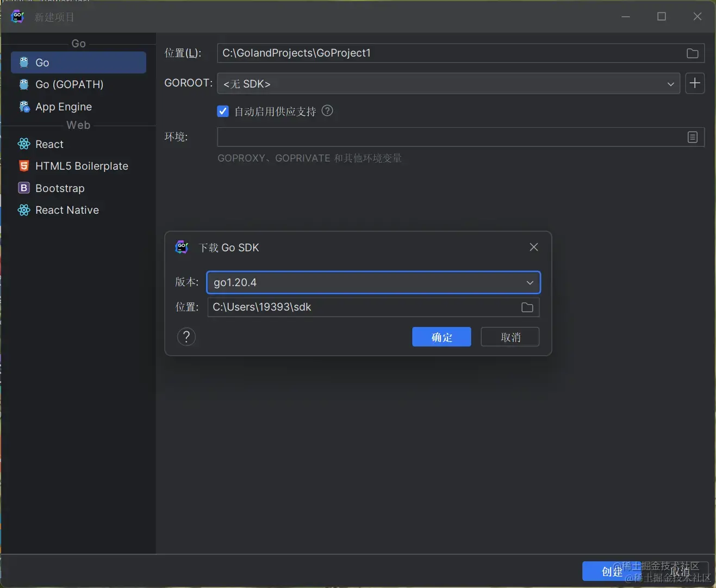Screen dimensions: 716x588
Task: Maximize the 新建项目 window
Action: coord(662,16)
